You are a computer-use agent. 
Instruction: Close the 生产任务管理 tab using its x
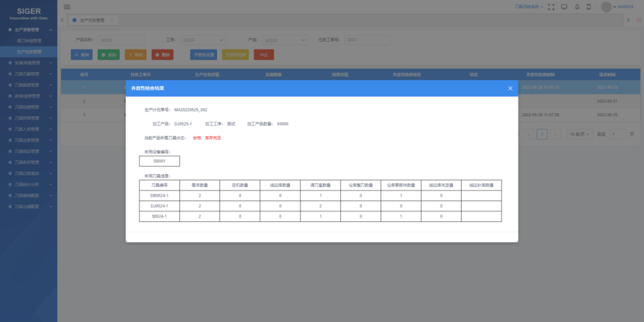[112, 20]
